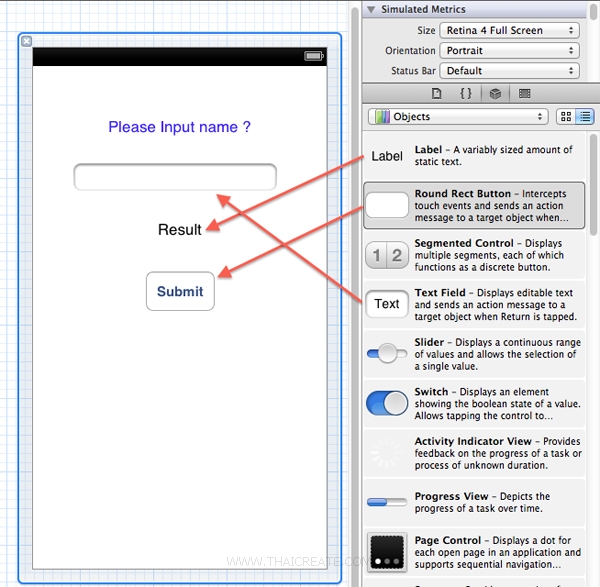Click the Activity Indicator View description

[498, 453]
